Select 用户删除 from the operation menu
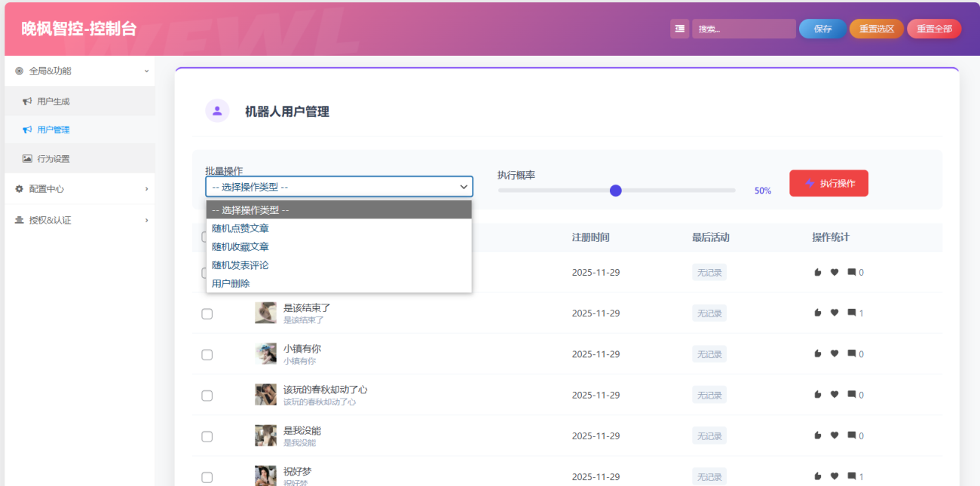This screenshot has width=980, height=486. [x=229, y=283]
